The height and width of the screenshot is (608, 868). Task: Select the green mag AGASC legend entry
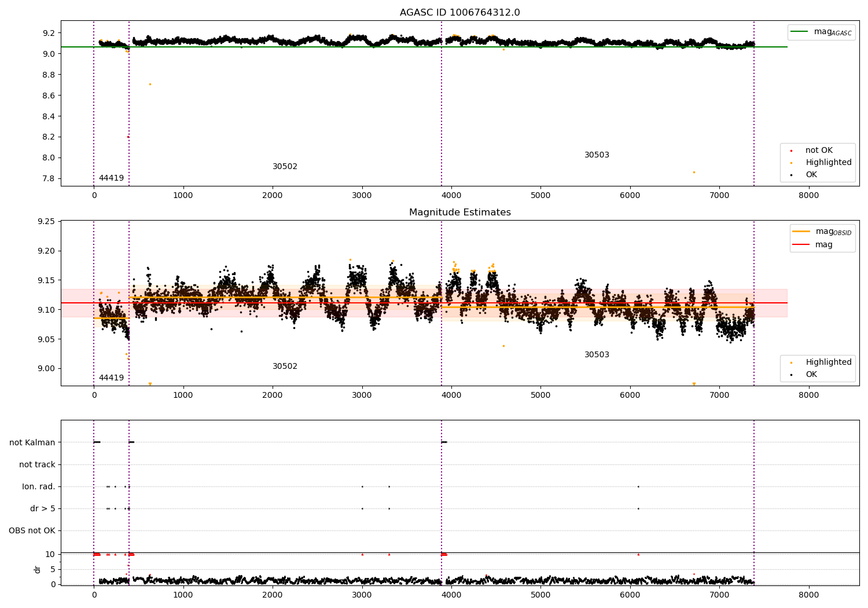(821, 32)
